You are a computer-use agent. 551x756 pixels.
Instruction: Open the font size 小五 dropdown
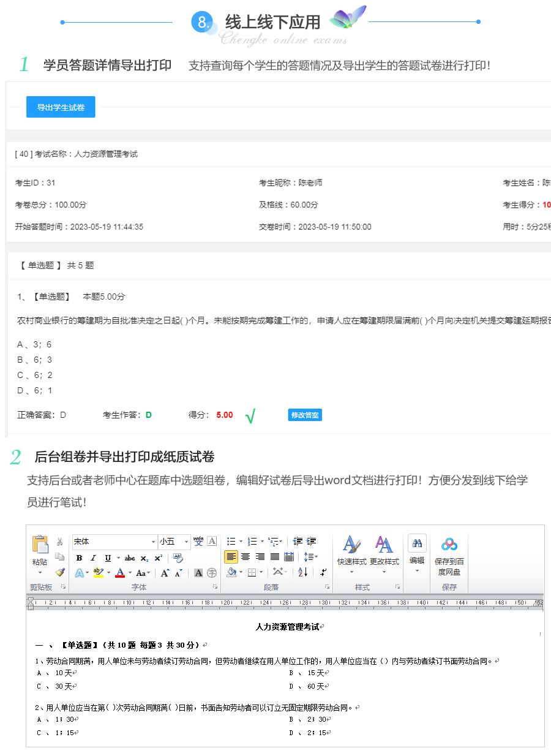click(186, 542)
